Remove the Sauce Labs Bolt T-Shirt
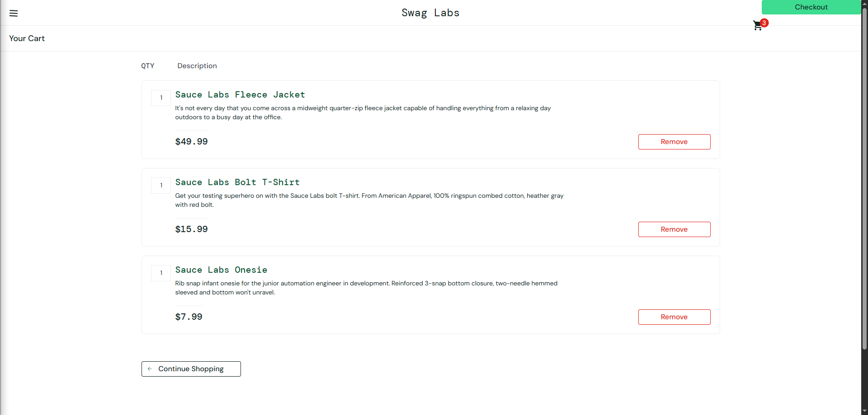The image size is (868, 415). pos(674,229)
